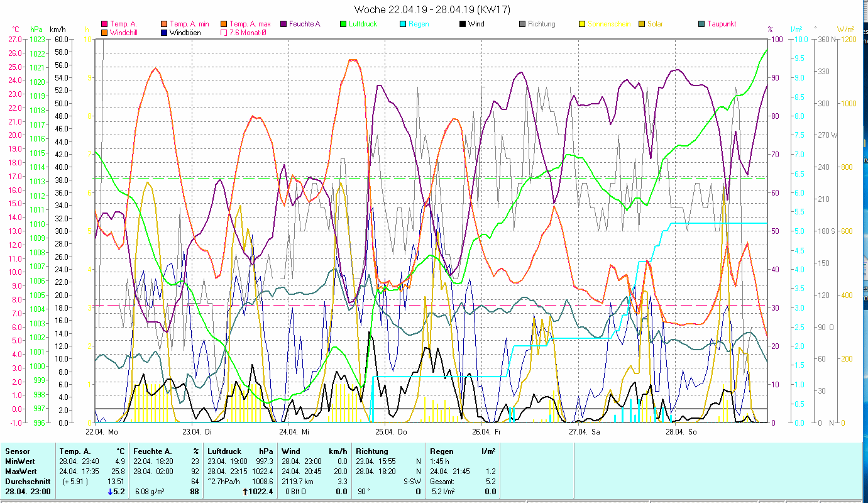The width and height of the screenshot is (868, 503).
Task: Click the Regen table column header
Action: pos(442,451)
